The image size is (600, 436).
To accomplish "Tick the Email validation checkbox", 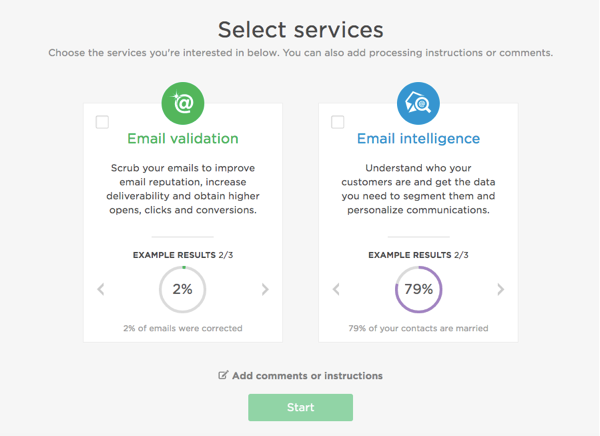I will point(102,122).
